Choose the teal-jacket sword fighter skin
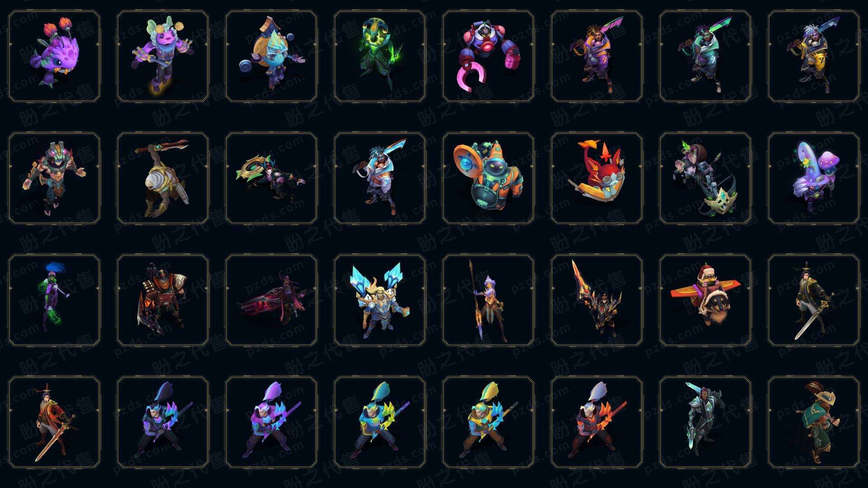868x488 pixels. 705,56
